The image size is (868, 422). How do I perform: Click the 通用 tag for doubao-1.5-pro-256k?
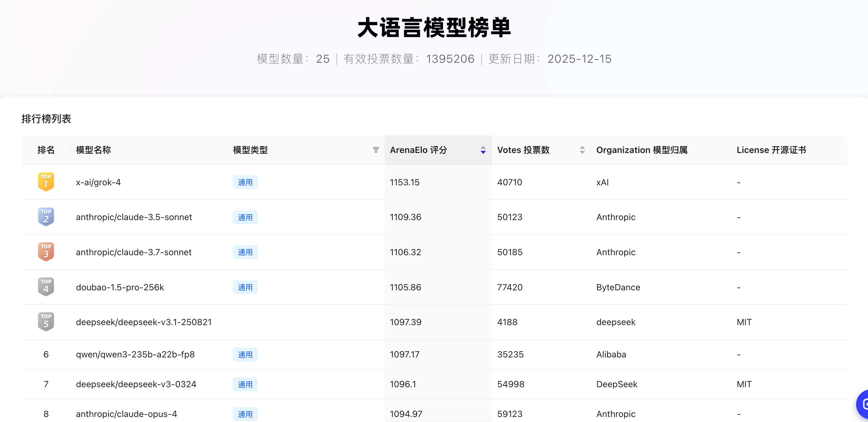click(x=245, y=287)
